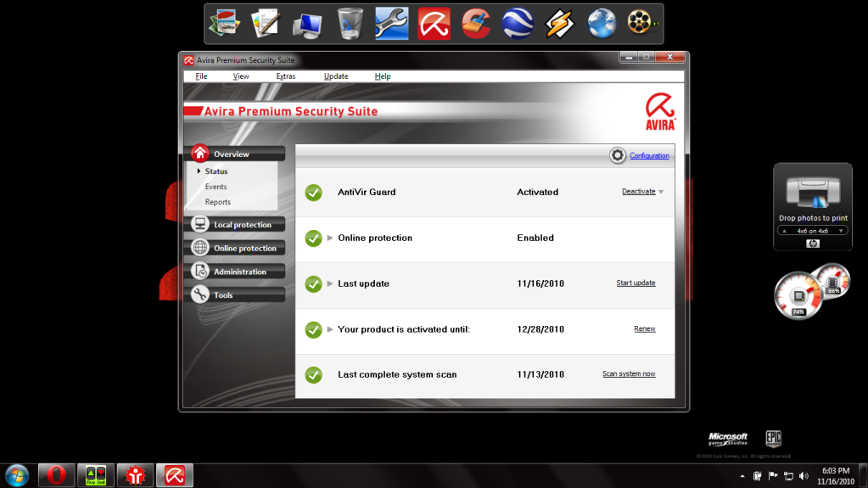Click the Overview home icon

[x=200, y=154]
